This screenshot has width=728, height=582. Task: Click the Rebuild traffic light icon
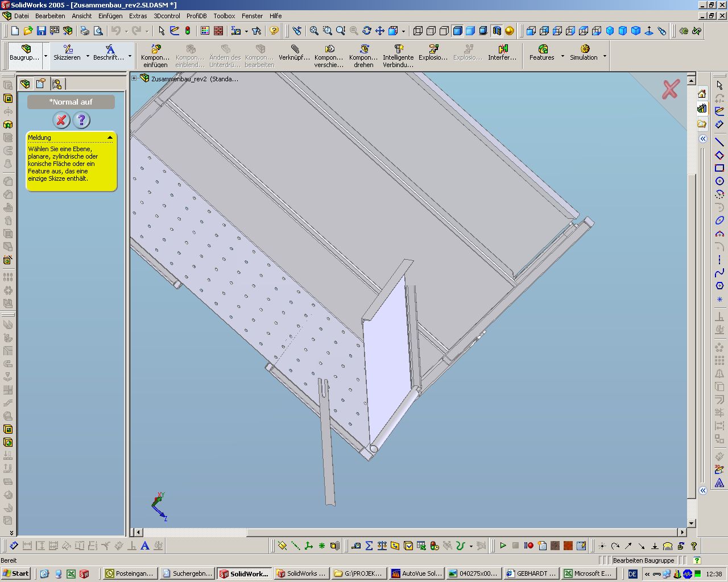pyautogui.click(x=188, y=31)
